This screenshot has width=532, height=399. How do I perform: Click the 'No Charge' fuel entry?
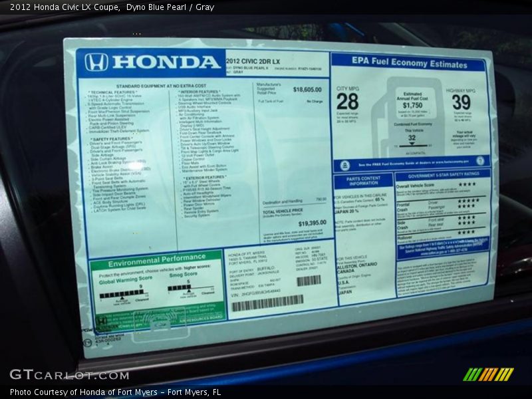(x=315, y=101)
